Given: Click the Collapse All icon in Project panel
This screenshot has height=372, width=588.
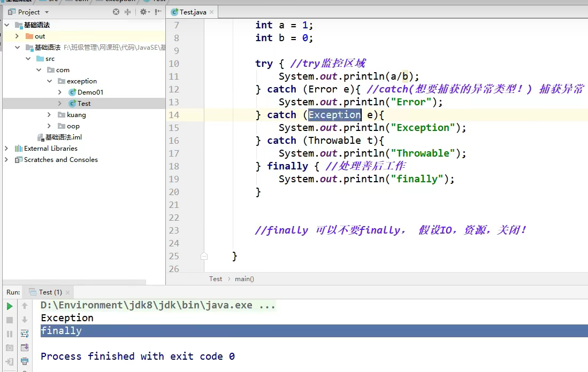Looking at the screenshot, I should click(x=127, y=12).
